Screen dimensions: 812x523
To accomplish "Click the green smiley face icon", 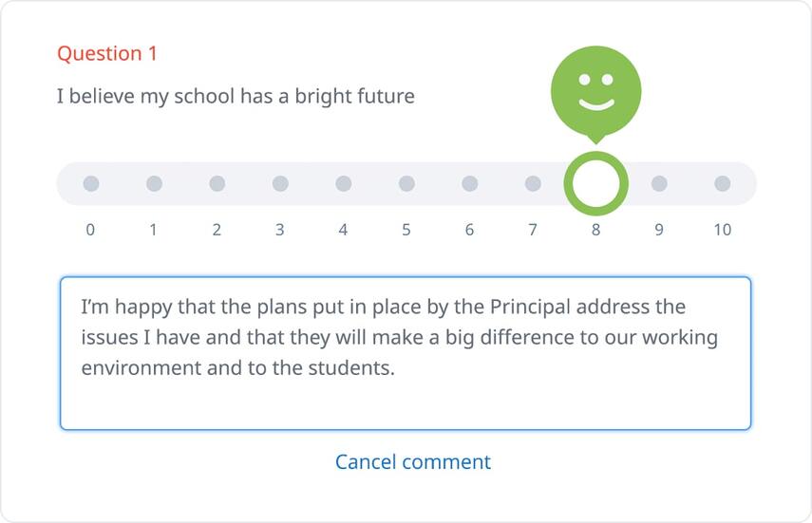I will tap(596, 92).
